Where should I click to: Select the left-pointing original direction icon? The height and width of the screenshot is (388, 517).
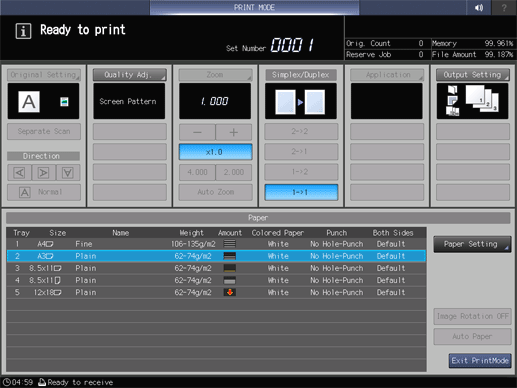19,173
